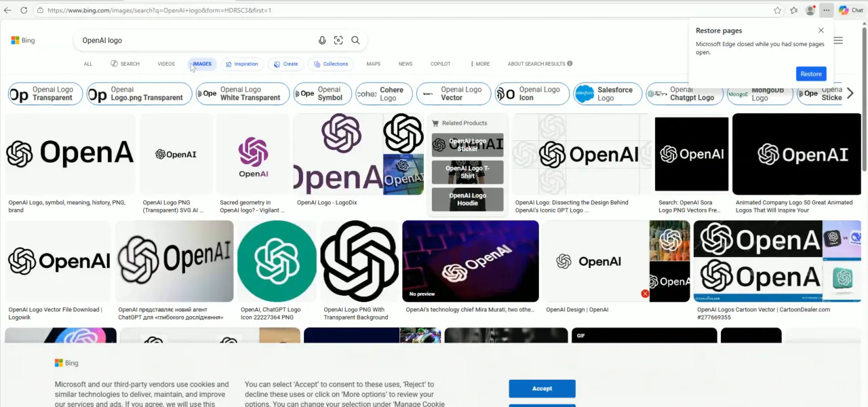Open Edge settings and more menu
Image resolution: width=868 pixels, height=407 pixels.
tap(825, 10)
